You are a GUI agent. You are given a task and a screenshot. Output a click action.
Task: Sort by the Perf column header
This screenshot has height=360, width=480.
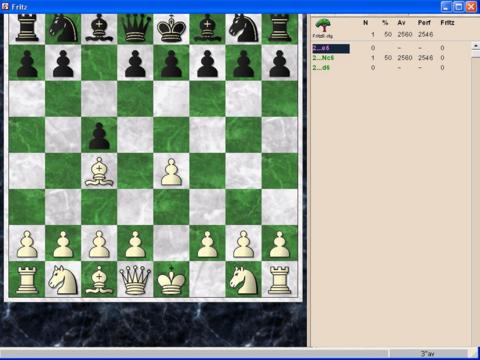(424, 23)
